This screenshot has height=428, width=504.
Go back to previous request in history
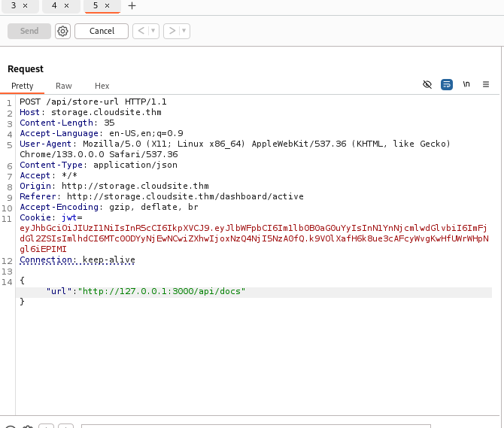tap(141, 31)
